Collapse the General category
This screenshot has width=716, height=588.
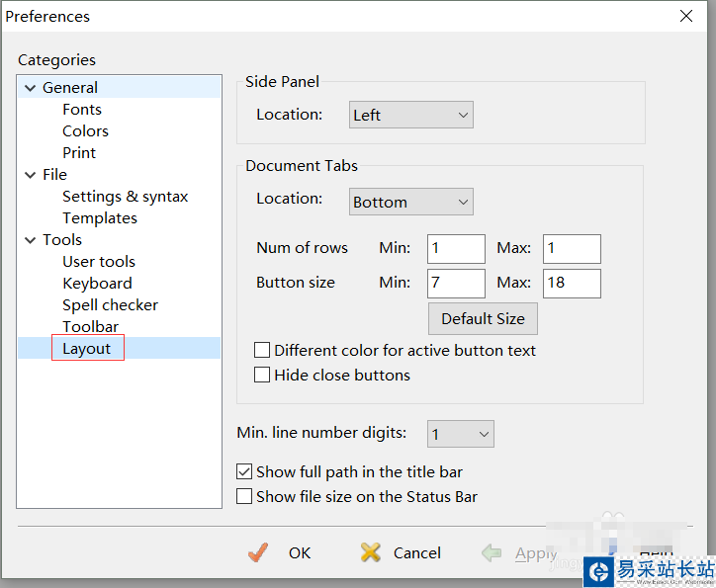pos(31,88)
